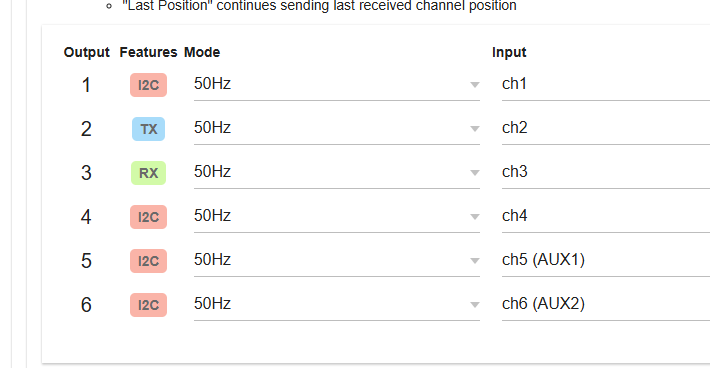The width and height of the screenshot is (710, 368).
Task: Click the RX badge for output 3
Action: 149,173
